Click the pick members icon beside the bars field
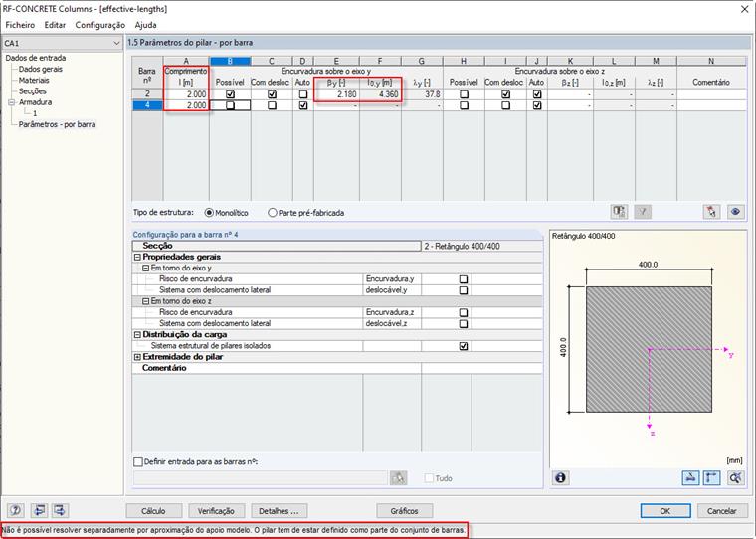Image resolution: width=756 pixels, height=539 pixels. (398, 477)
